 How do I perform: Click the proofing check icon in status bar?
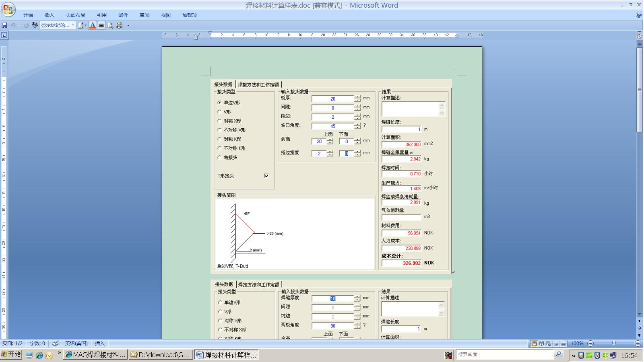56,343
